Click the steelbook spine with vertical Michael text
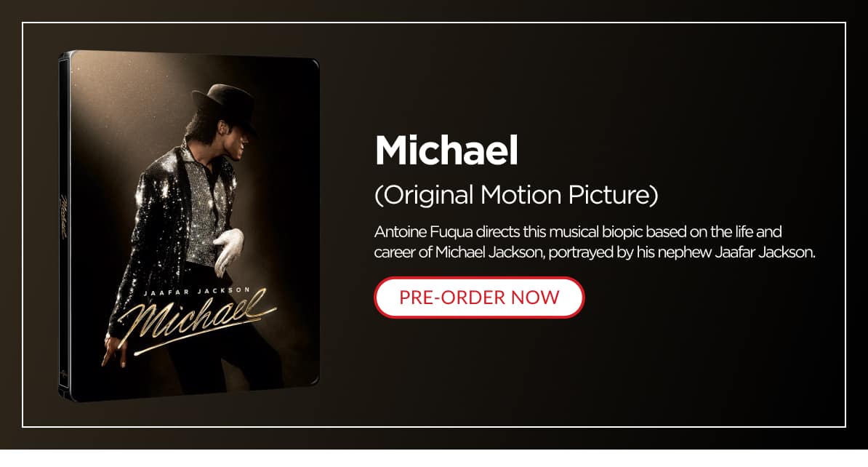The image size is (868, 467). click(x=64, y=225)
